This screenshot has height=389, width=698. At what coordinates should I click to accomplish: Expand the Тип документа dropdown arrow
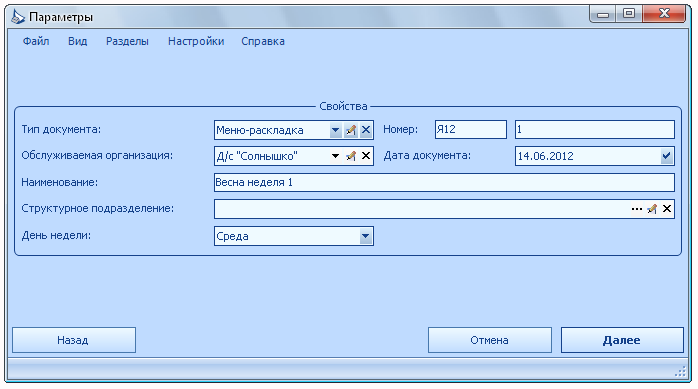pyautogui.click(x=335, y=130)
